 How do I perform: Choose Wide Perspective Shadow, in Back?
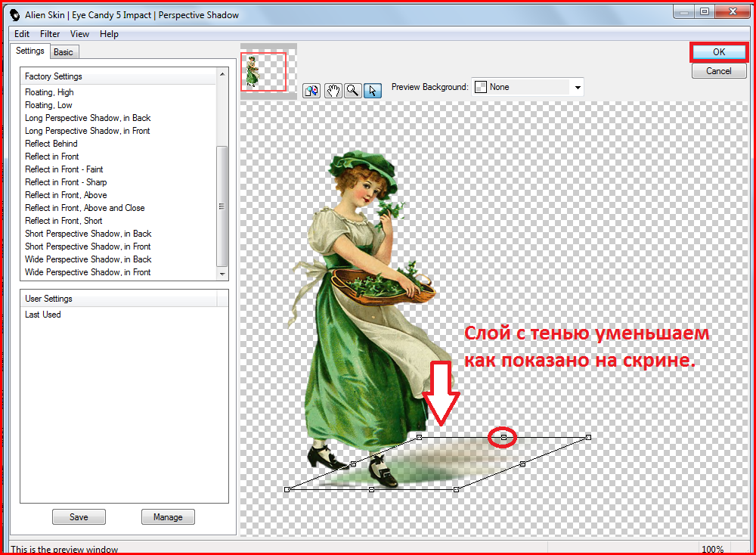88,259
